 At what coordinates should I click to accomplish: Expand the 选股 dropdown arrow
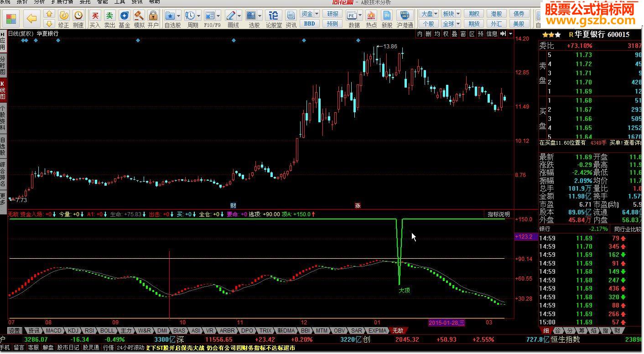tap(260, 16)
